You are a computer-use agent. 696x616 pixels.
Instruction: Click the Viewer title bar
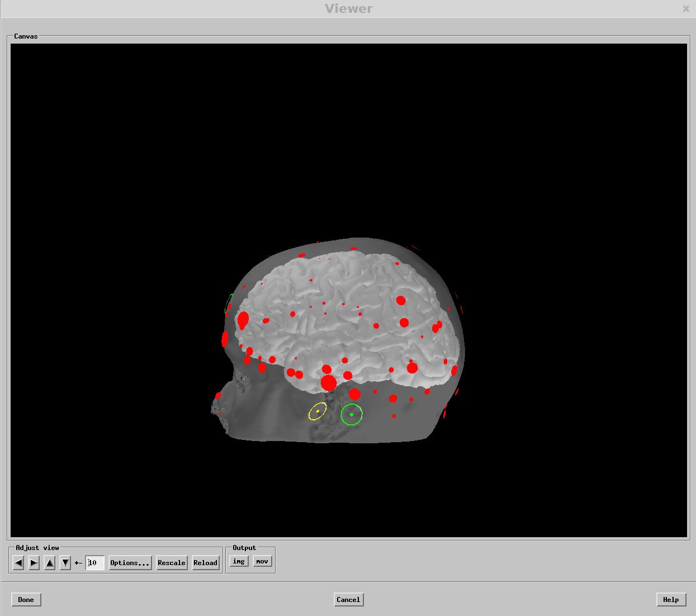click(348, 8)
